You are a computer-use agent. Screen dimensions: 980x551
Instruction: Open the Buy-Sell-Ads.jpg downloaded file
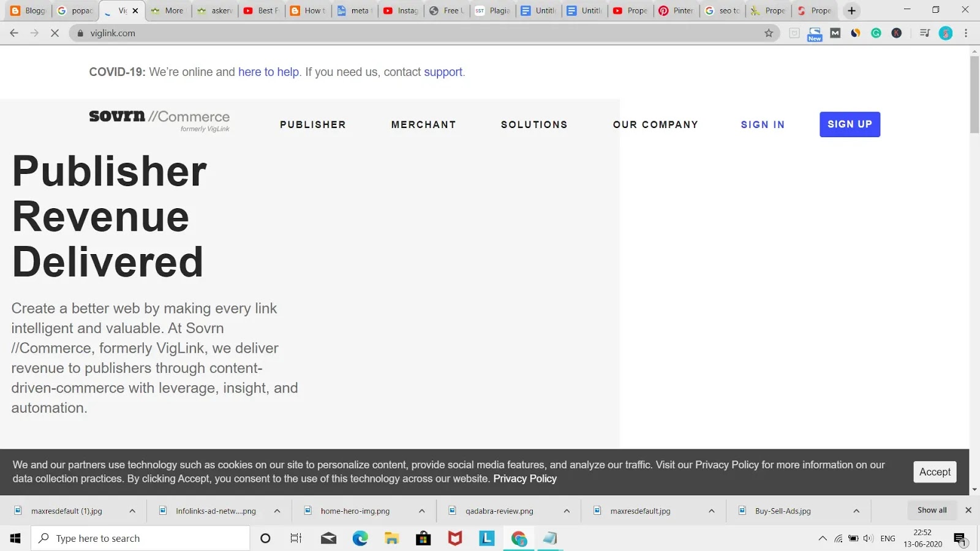[783, 511]
